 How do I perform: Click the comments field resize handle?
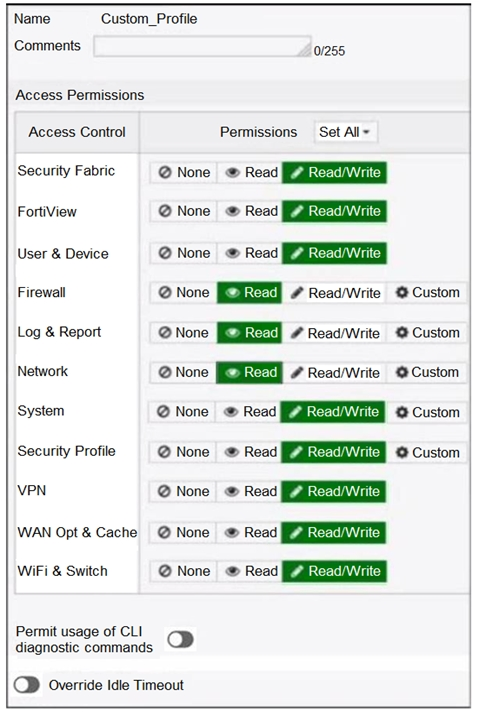click(x=305, y=51)
